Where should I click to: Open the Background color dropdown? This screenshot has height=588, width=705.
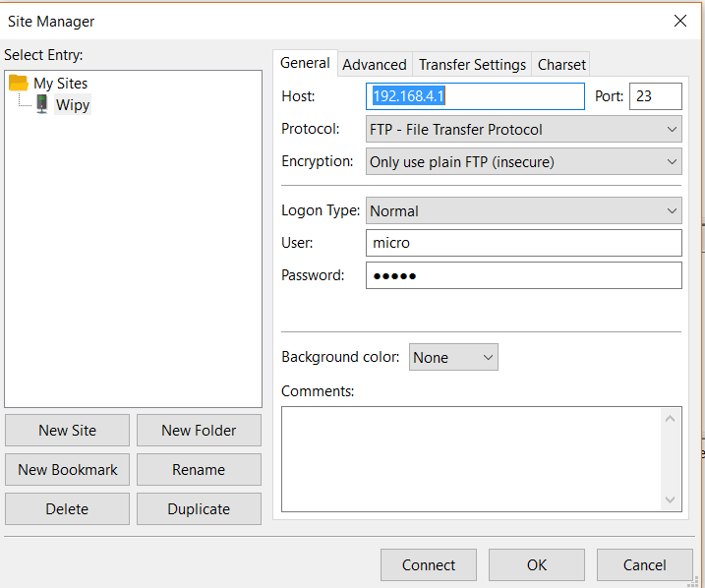[x=453, y=357]
